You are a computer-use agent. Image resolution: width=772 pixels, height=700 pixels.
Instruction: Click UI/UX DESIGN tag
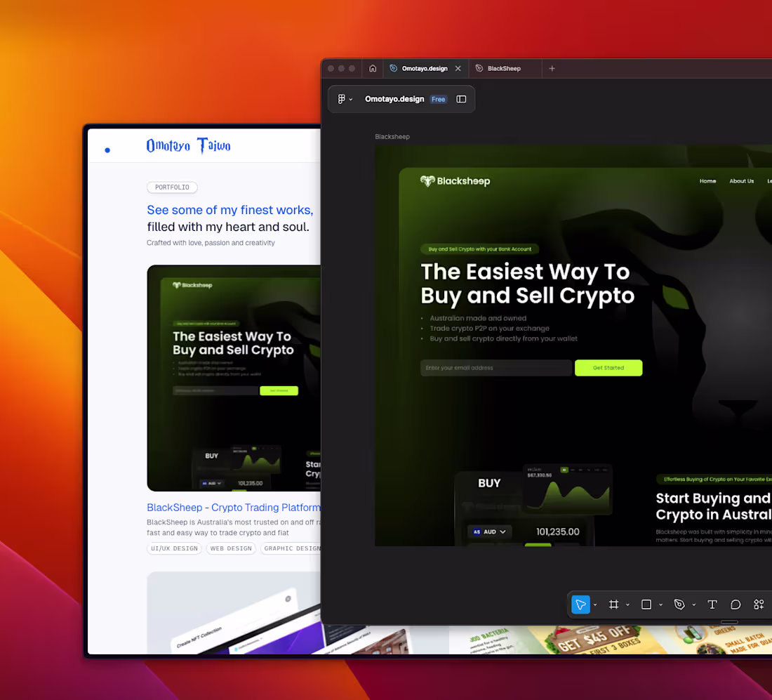(174, 548)
